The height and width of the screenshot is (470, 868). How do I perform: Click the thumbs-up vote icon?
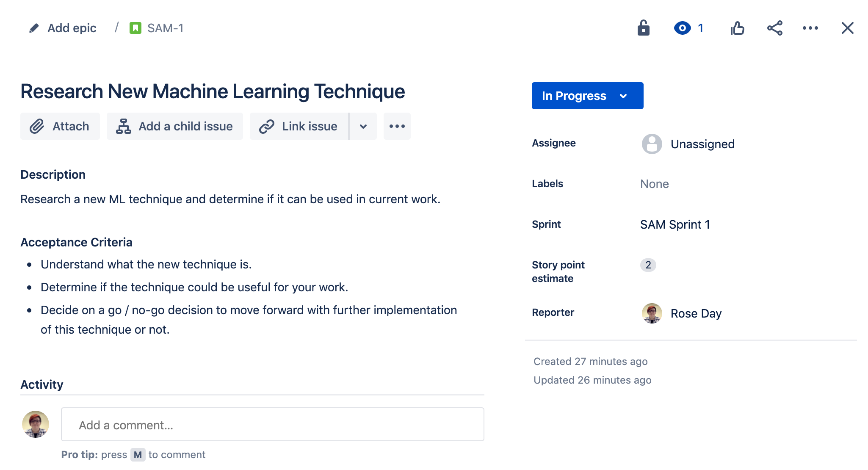pos(737,28)
